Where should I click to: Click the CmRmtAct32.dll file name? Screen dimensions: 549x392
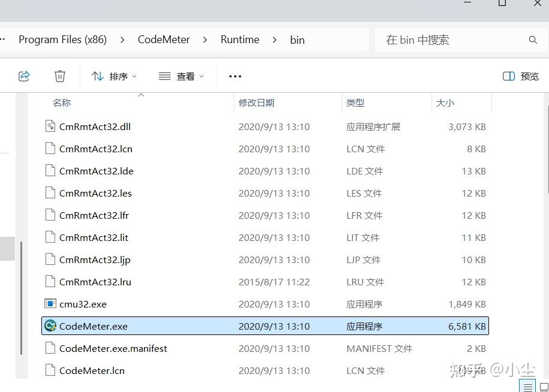point(95,126)
